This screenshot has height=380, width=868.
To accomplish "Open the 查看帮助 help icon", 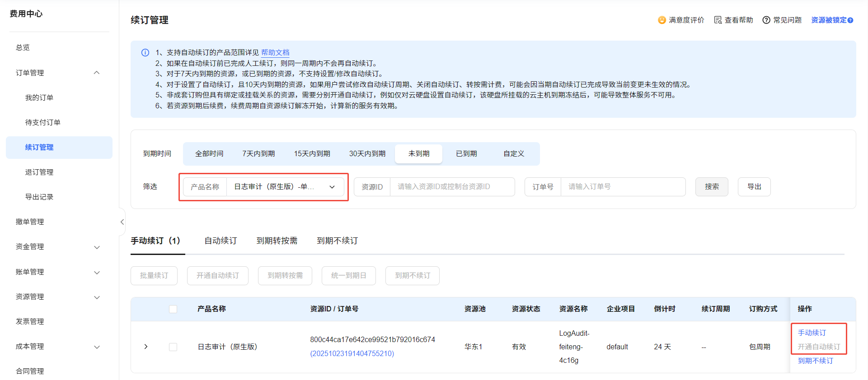I will tap(718, 20).
